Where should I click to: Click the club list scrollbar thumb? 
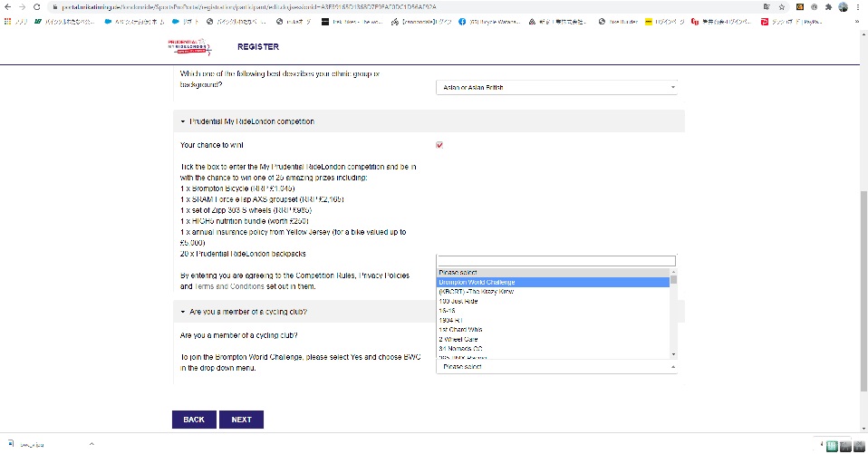pos(673,280)
